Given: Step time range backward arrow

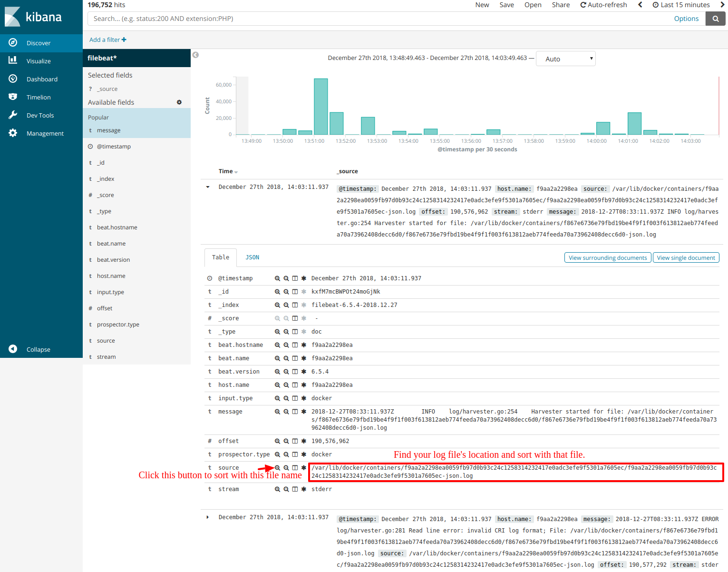Looking at the screenshot, I should click(x=640, y=5).
